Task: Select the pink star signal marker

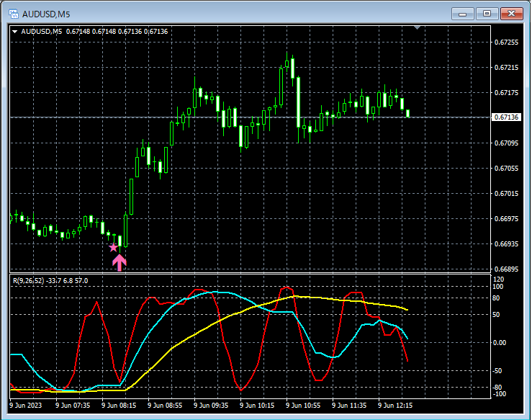Action: (x=113, y=247)
